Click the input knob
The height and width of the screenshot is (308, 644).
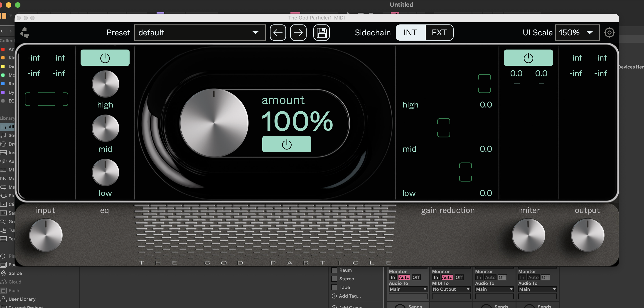pos(46,235)
